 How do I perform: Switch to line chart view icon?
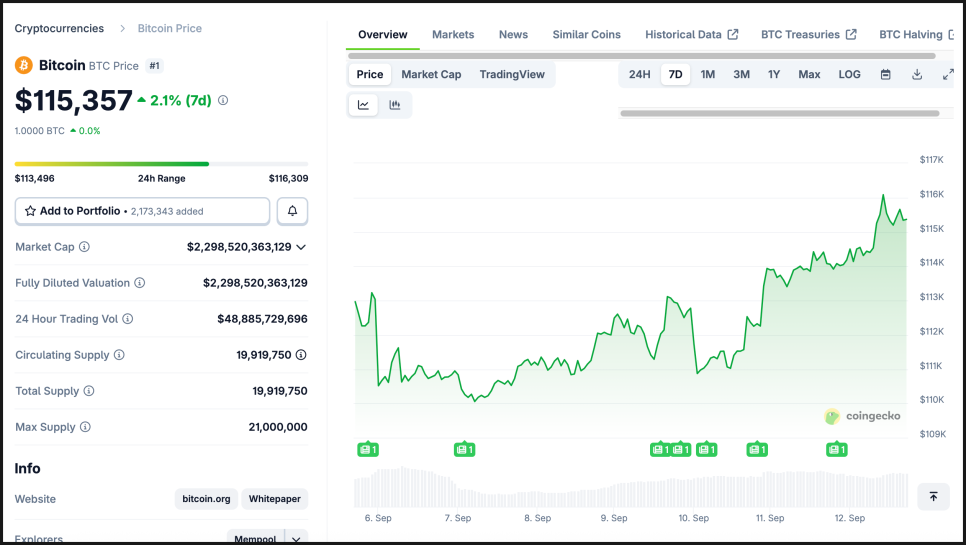pos(363,105)
